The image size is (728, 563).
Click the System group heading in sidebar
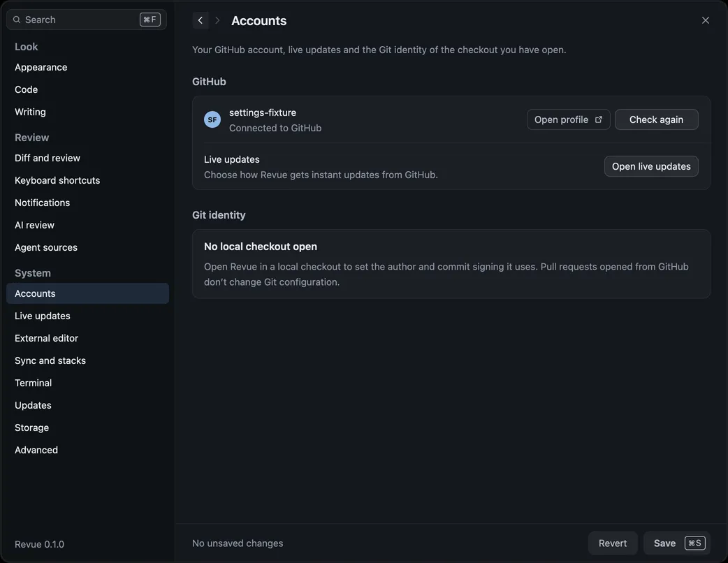[33, 273]
